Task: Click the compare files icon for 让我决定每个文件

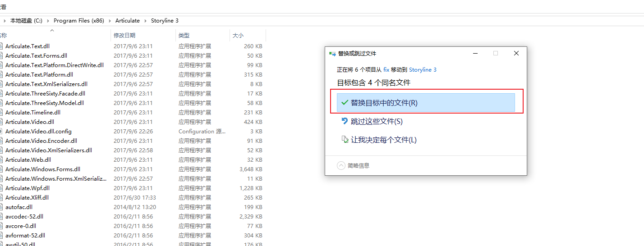Action: coord(345,140)
